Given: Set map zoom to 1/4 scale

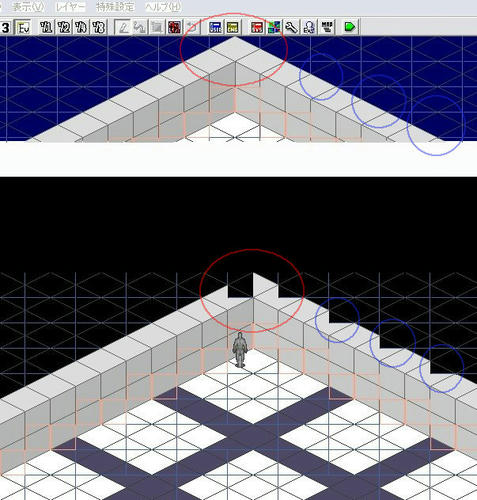Looking at the screenshot, I should tap(81, 27).
